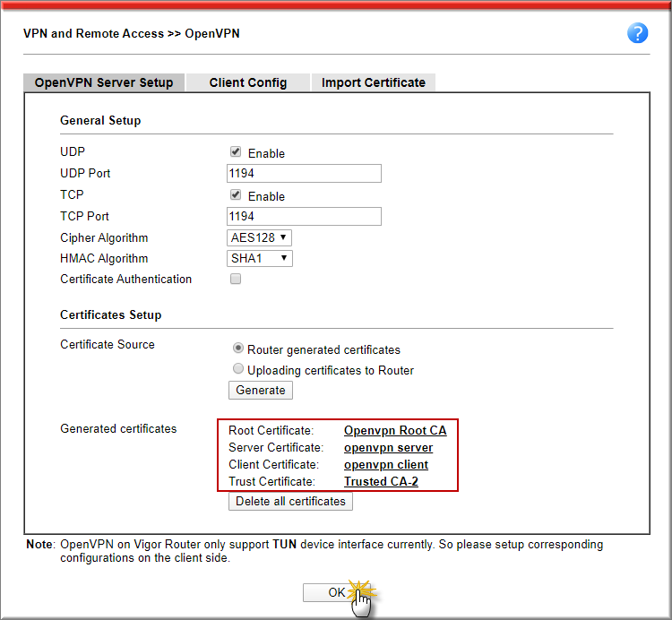
Task: Select Uploading certificates to Router option
Action: point(237,368)
